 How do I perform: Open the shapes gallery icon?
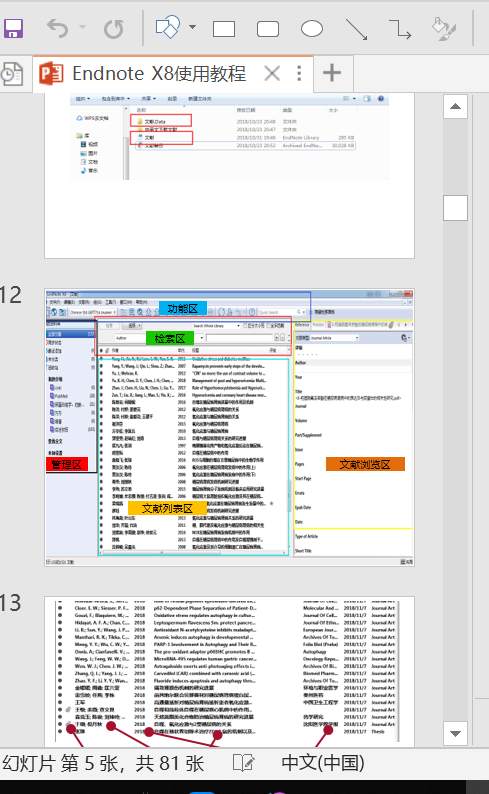168,27
